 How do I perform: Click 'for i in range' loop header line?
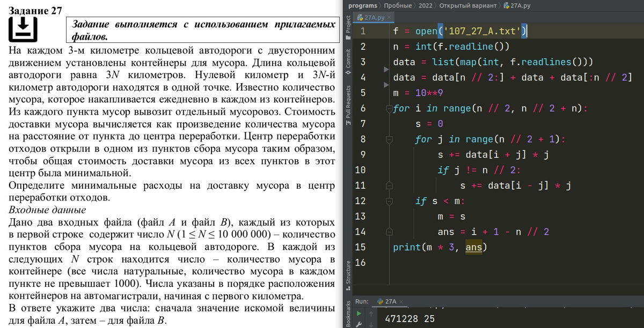coord(490,108)
